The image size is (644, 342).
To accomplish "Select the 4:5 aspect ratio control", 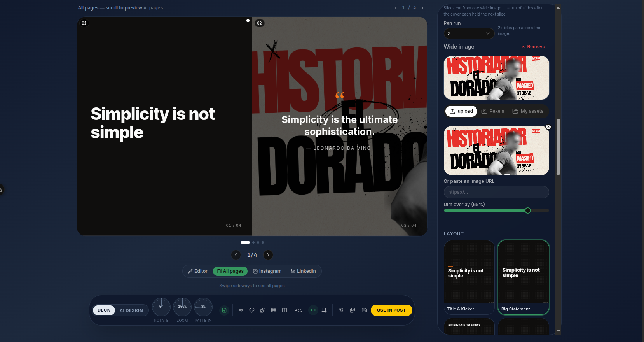I will [299, 310].
